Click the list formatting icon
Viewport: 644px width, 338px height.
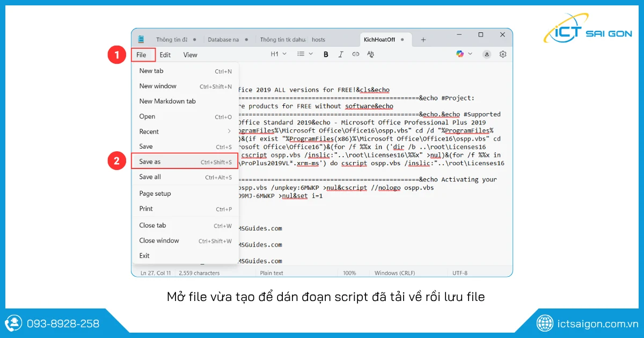pyautogui.click(x=301, y=54)
